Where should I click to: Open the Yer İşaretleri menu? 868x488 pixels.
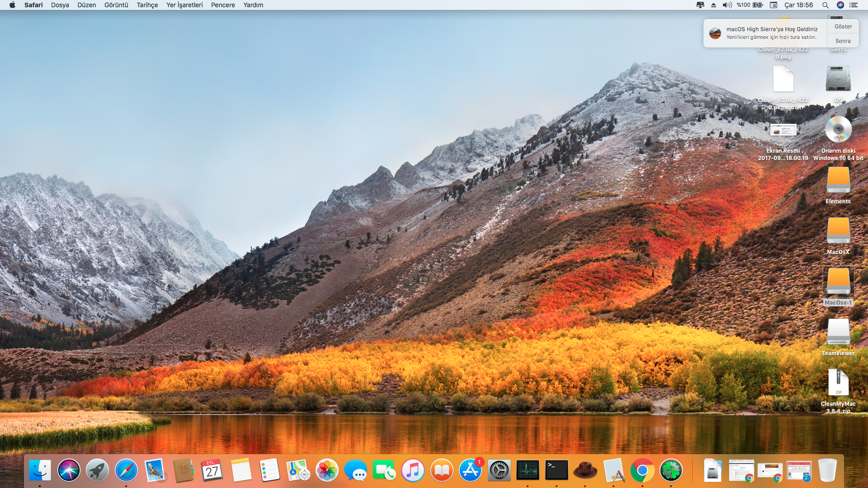click(184, 5)
